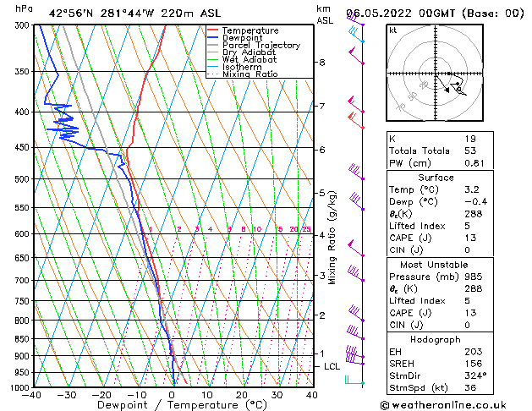
Task: Click the Parcel Trajectory legend entry
Action: click(x=261, y=45)
